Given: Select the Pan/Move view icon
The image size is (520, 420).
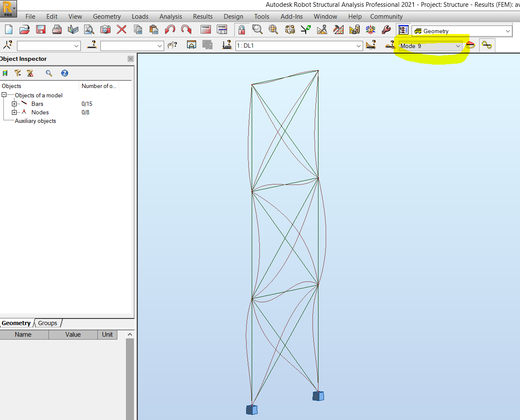Looking at the screenshot, I should [x=272, y=29].
